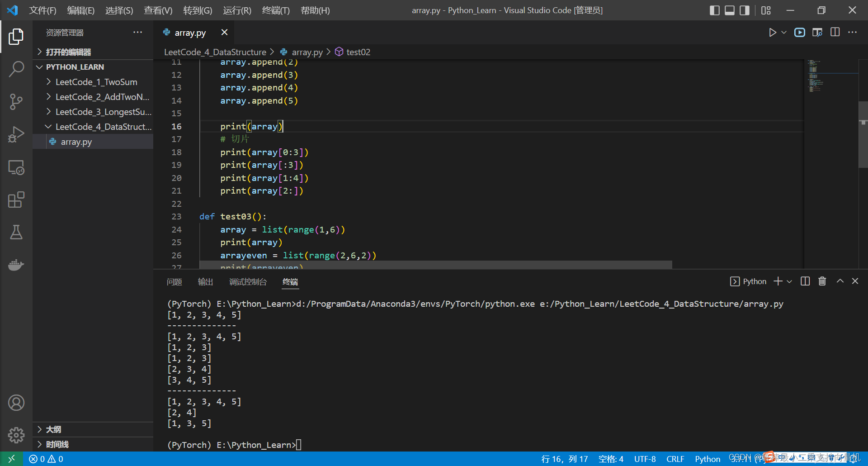Split the terminal
This screenshot has width=868, height=466.
[x=805, y=281]
